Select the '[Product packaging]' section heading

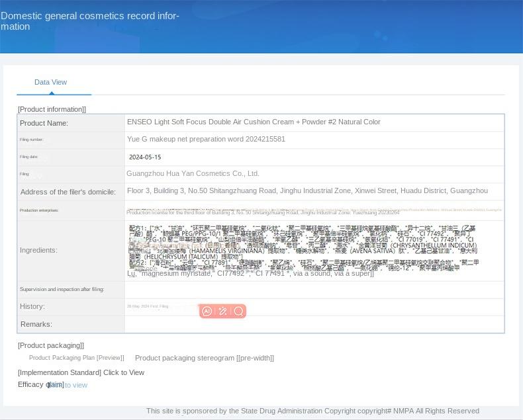(51, 345)
